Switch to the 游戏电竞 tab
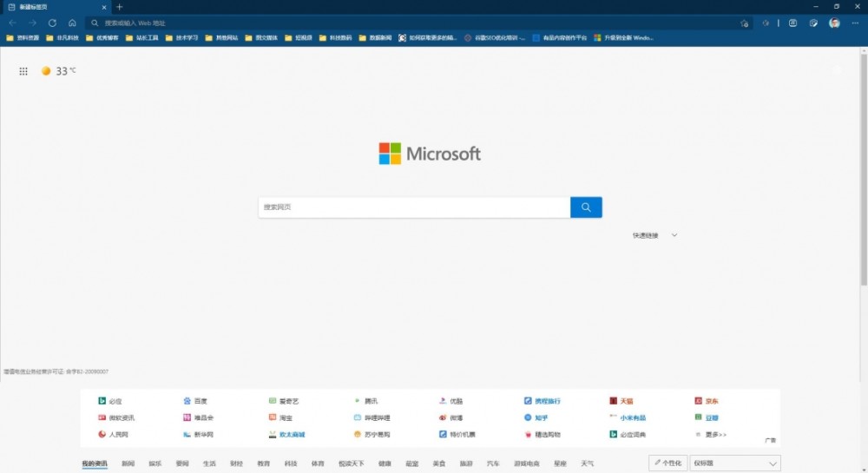Screen dimensions: 868x473 527,463
